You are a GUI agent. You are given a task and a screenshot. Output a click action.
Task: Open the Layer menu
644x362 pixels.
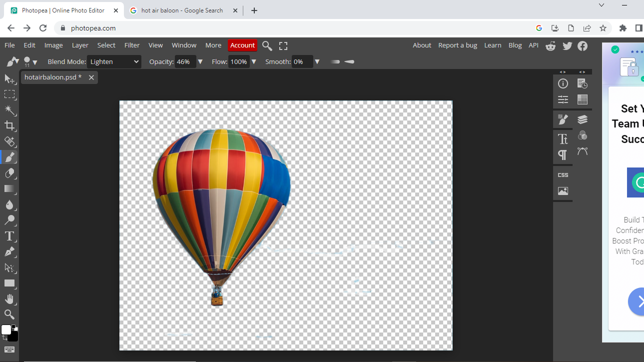pos(80,45)
